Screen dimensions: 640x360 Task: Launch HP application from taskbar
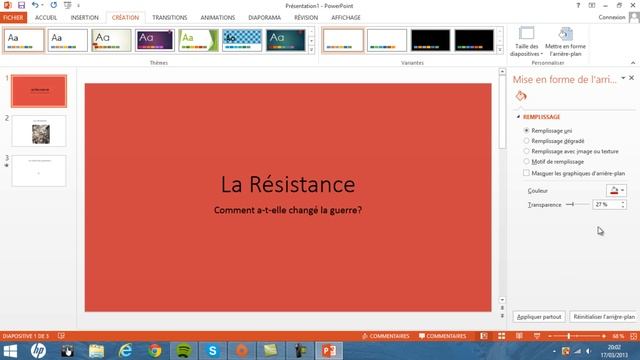point(38,351)
